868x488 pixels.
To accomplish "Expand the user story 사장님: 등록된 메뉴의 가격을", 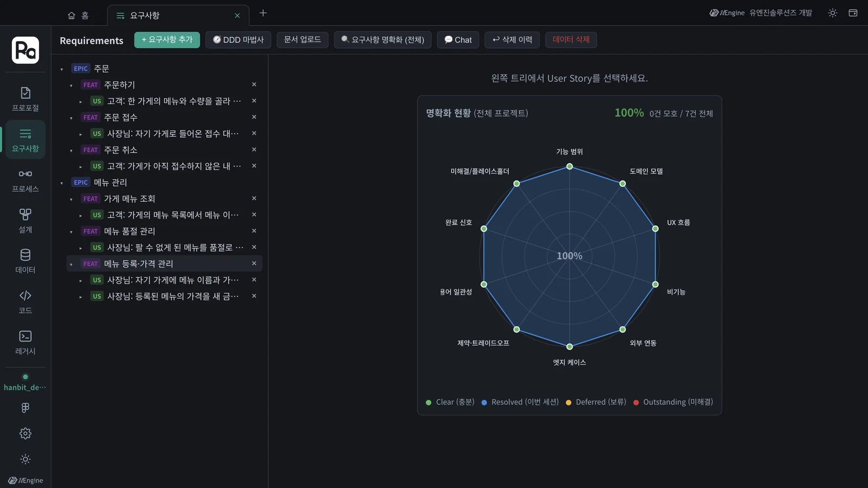I will (81, 297).
